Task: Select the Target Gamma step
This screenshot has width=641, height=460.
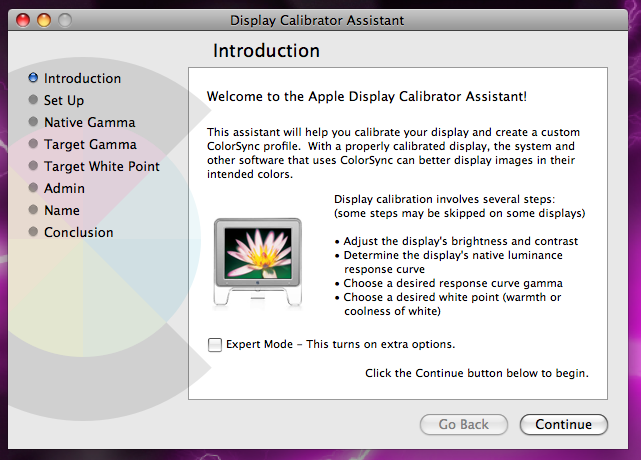Action: tap(90, 144)
